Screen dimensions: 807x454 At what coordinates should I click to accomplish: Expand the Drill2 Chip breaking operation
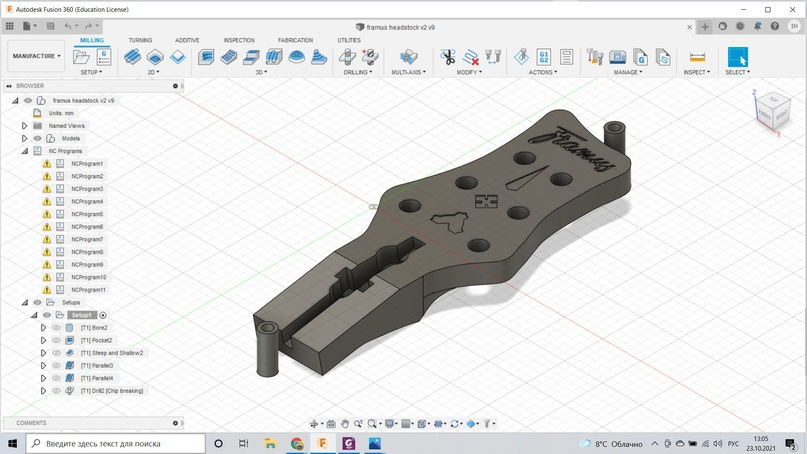[43, 391]
